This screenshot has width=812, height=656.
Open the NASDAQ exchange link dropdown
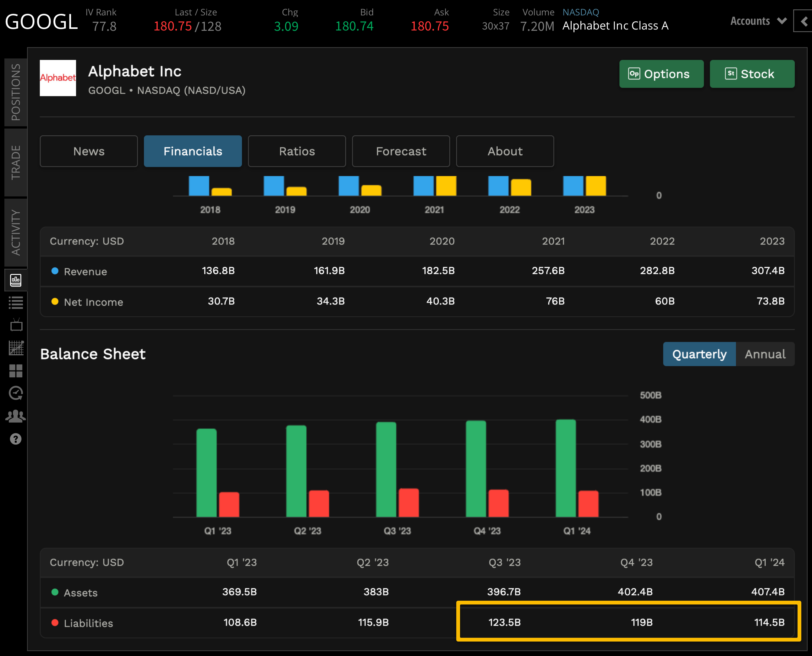click(580, 12)
